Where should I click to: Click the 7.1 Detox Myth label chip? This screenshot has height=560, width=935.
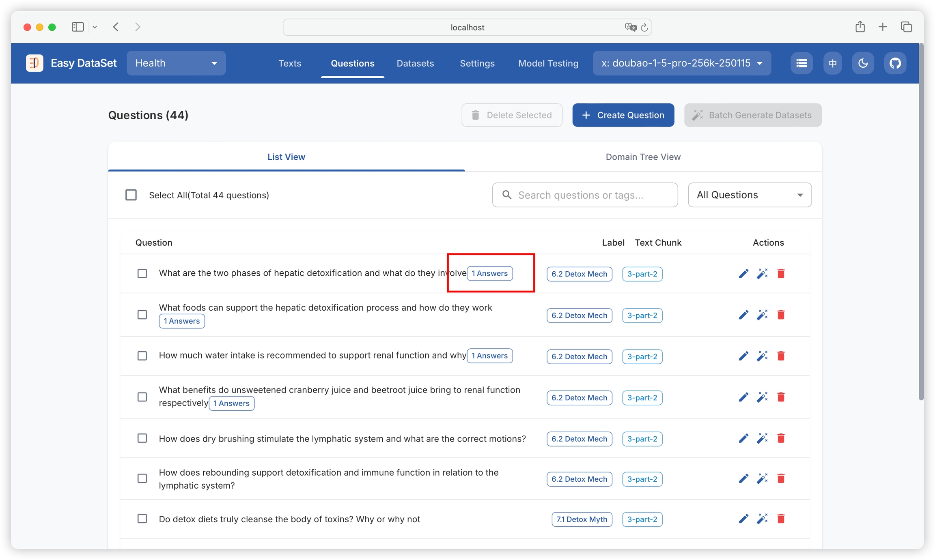[582, 519]
